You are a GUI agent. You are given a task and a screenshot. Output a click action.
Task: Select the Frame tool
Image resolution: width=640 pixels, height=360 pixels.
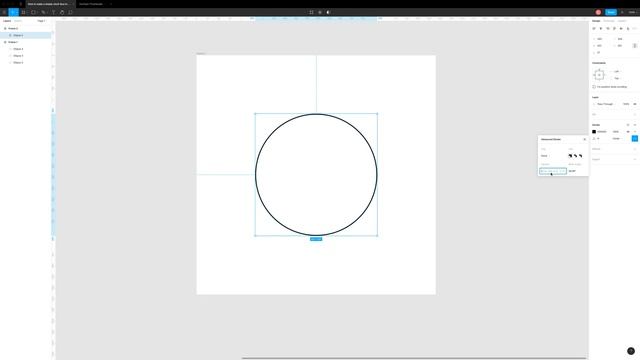point(23,12)
